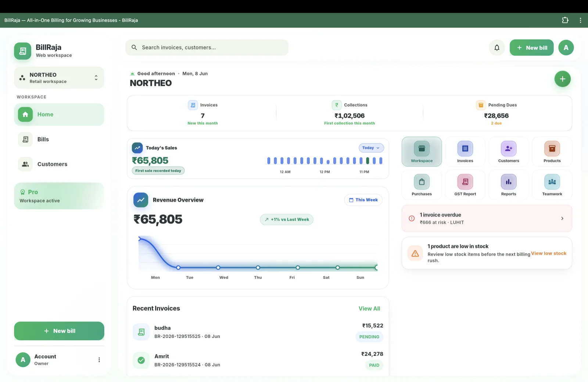Click the Invoices stat card icon
The height and width of the screenshot is (382, 588).
193,105
